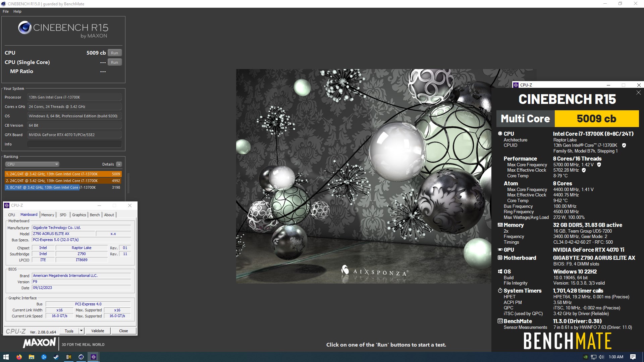Open the Ranking CPU dropdown
This screenshot has height=362, width=644.
[x=32, y=164]
